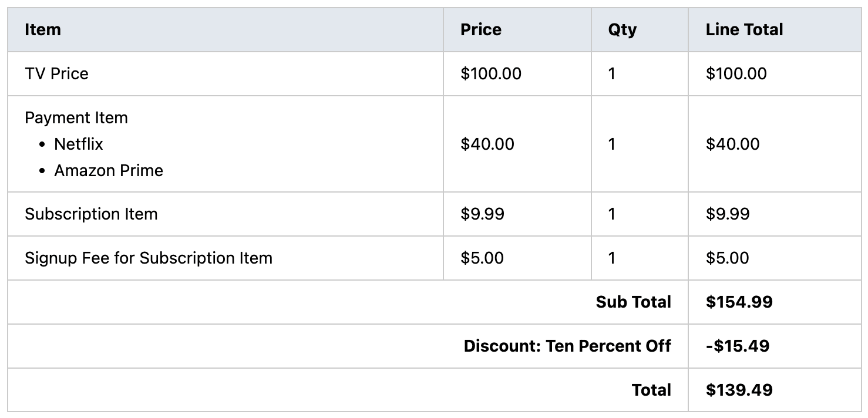Image resolution: width=868 pixels, height=418 pixels.
Task: Click the -$15.49 discount amount
Action: click(738, 346)
